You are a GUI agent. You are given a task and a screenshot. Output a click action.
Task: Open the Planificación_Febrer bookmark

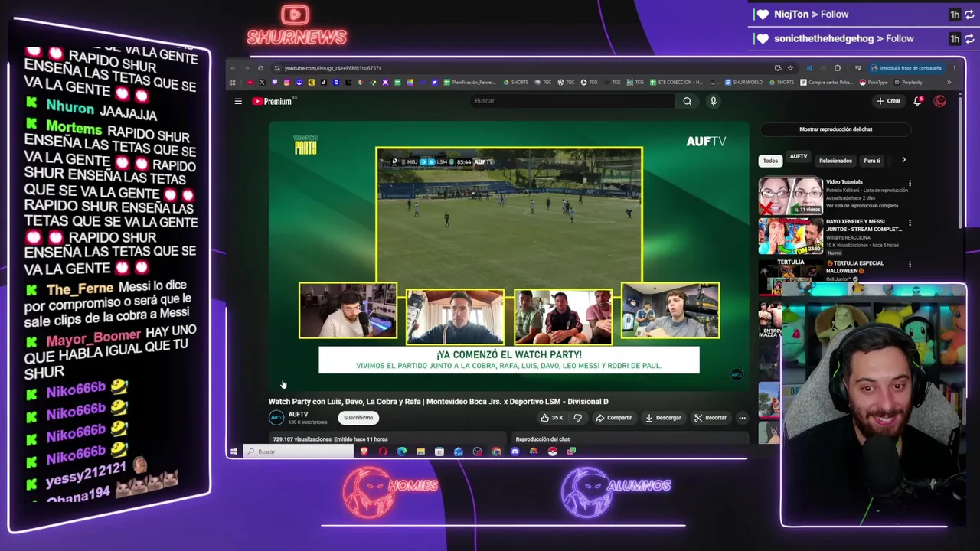pyautogui.click(x=470, y=82)
